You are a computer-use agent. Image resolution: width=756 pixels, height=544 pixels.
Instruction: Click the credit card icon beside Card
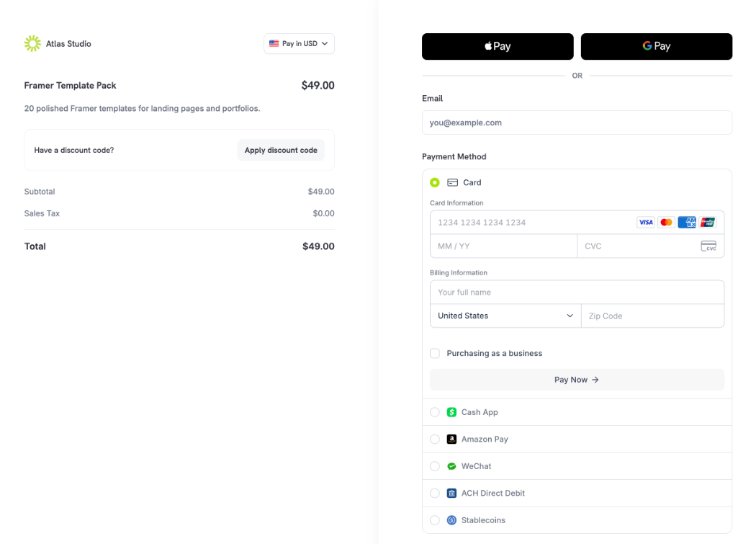point(452,182)
